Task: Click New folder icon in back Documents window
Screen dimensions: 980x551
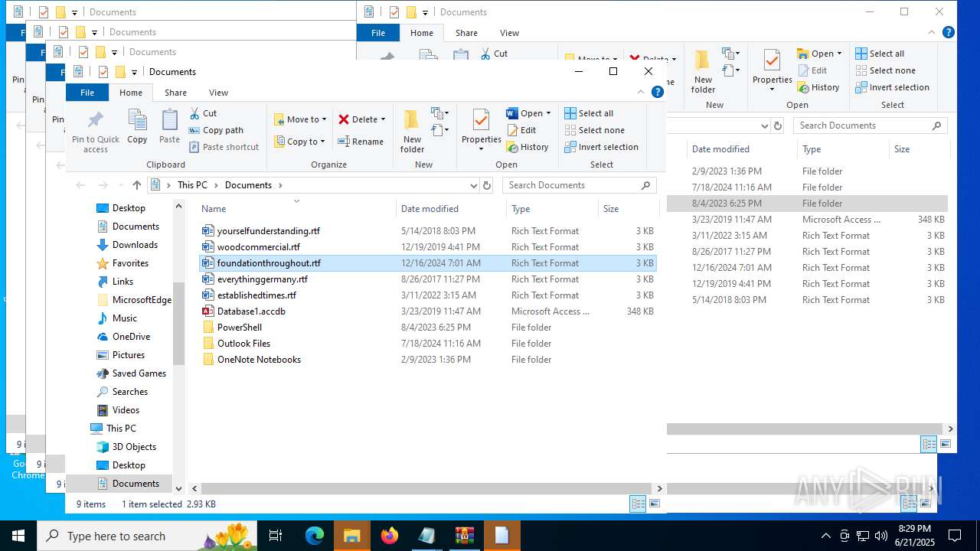Action: coord(703,60)
